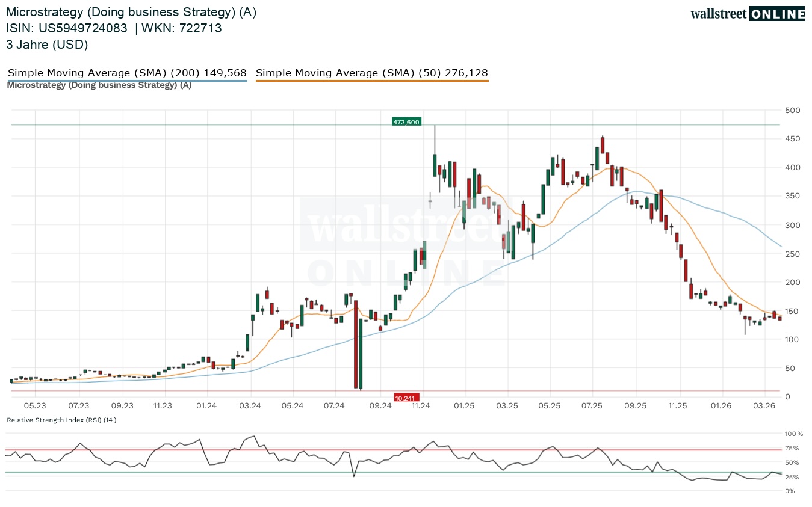
Task: Click the red 10,241 low price tag
Action: click(x=406, y=397)
